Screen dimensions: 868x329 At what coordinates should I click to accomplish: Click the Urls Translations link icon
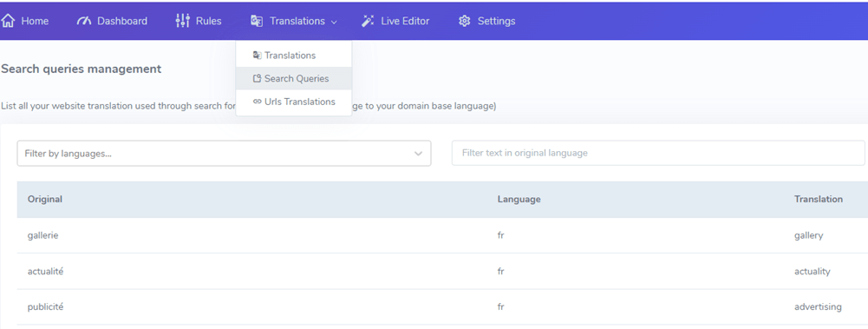[x=257, y=102]
